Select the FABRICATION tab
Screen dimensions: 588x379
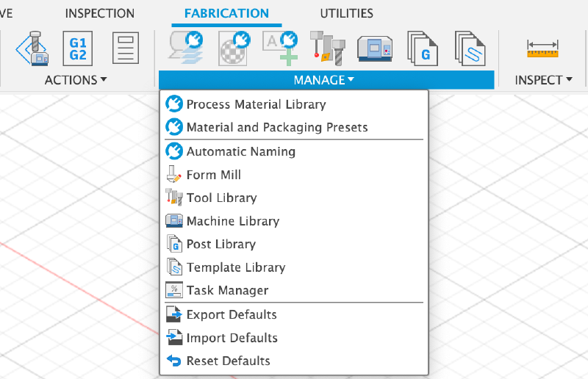click(x=226, y=13)
